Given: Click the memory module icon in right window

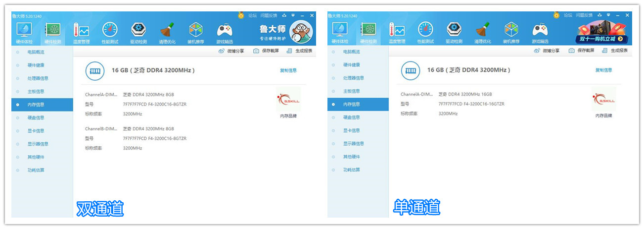Looking at the screenshot, I should [x=411, y=71].
